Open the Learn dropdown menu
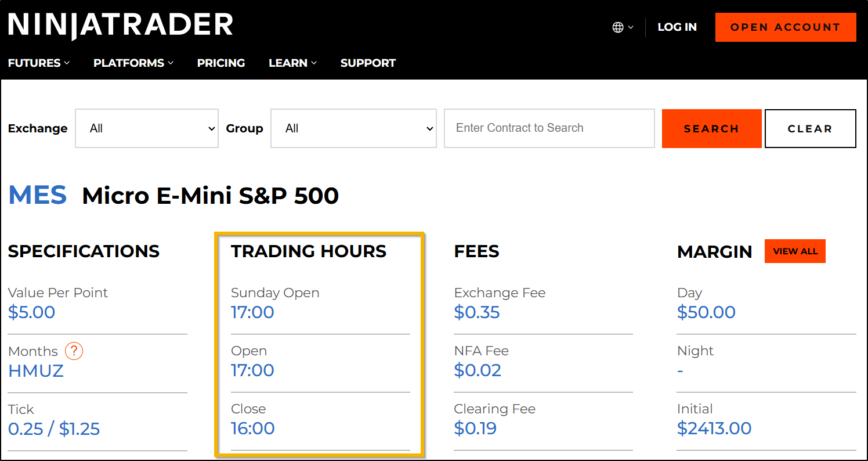 [292, 63]
